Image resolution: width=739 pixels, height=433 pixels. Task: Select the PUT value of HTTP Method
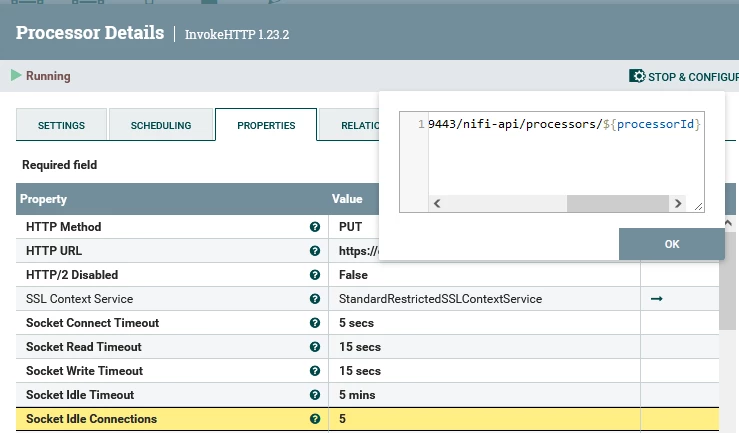click(x=350, y=227)
